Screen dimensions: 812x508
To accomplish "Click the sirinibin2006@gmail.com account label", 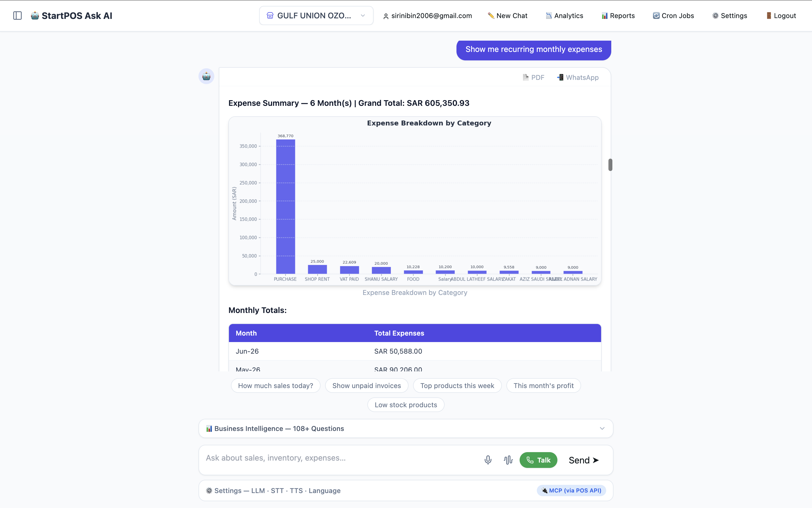I will 431,16.
